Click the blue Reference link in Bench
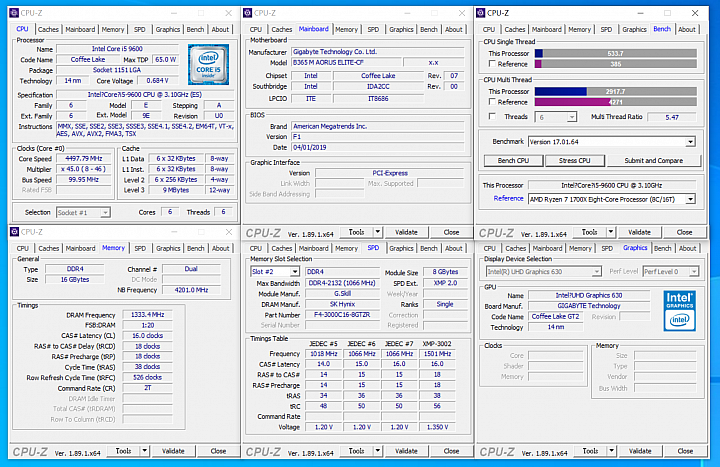Viewport: 720px width, 467px height. tap(508, 198)
